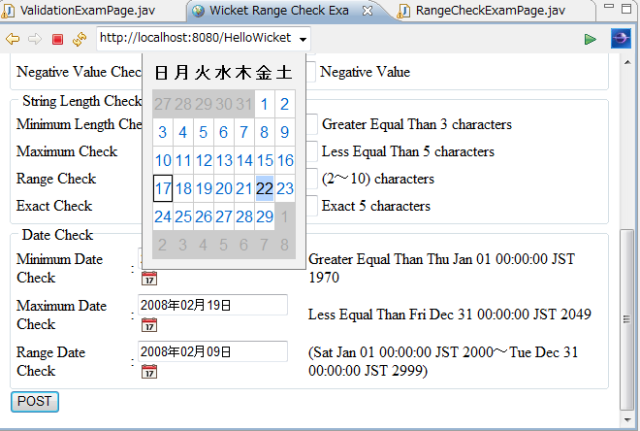Click the Range Date field showing 2008年02月09日
Image resolution: width=640 pixels, height=431 pixels.
click(x=212, y=352)
